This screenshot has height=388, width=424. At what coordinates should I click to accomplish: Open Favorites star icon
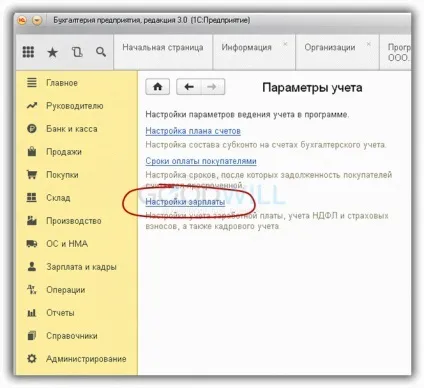pyautogui.click(x=52, y=52)
